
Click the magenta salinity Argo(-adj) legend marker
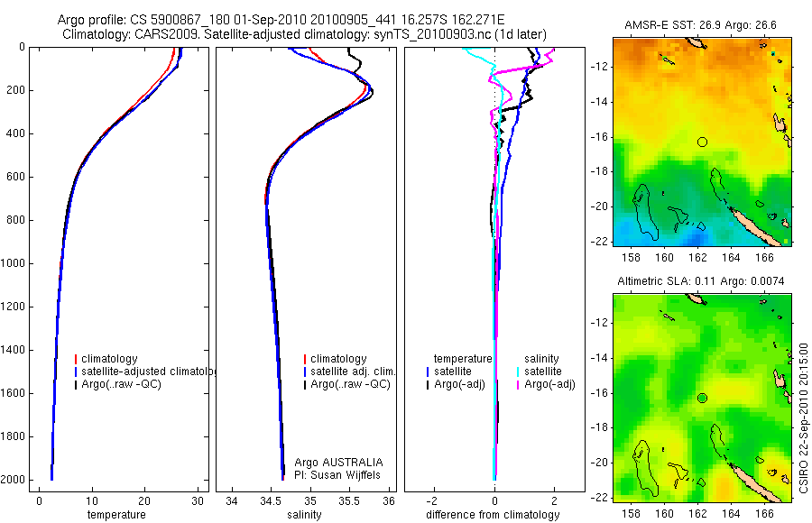coord(518,385)
